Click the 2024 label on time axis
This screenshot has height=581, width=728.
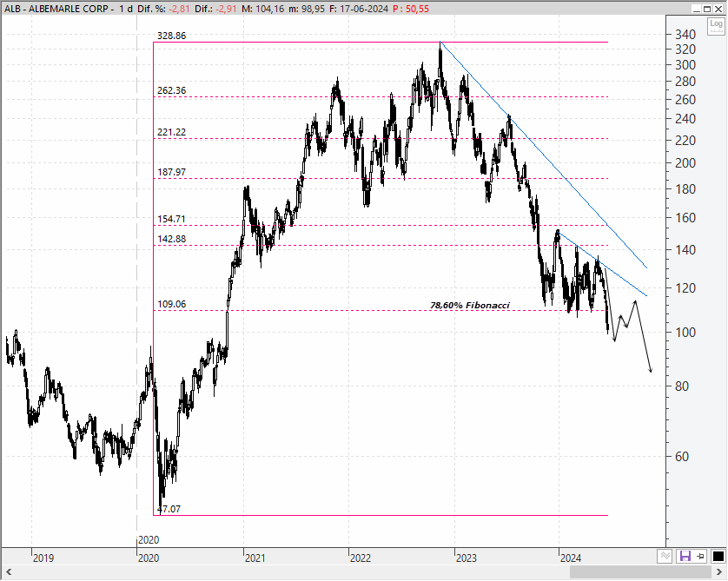click(571, 558)
